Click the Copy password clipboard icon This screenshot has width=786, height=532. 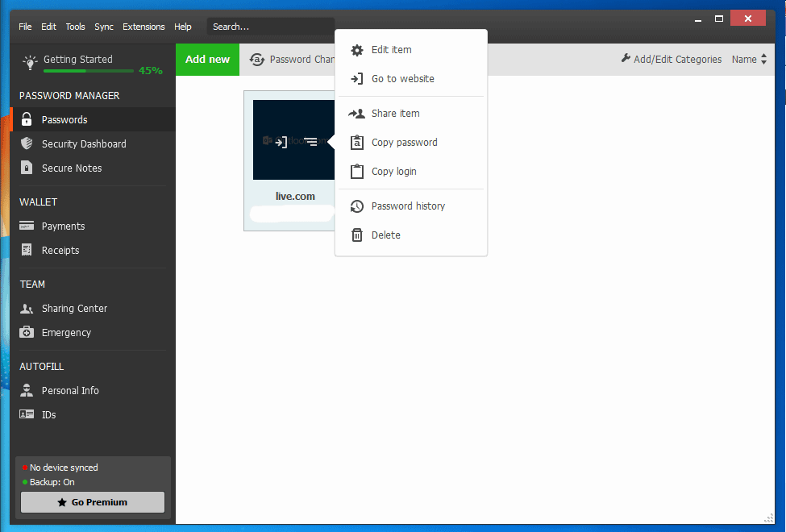(357, 143)
